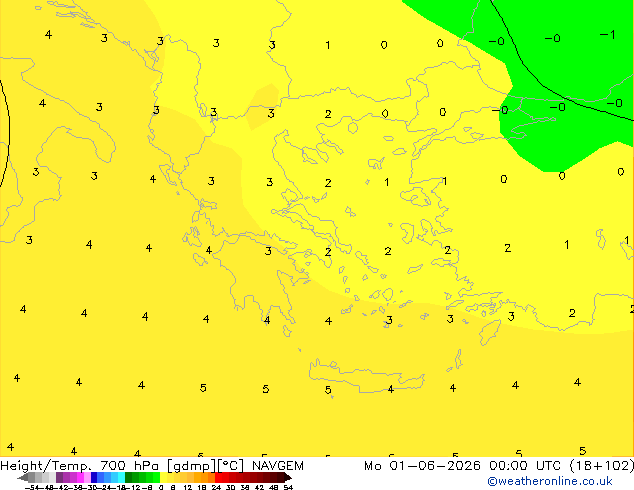The image size is (634, 490).
Task: Click the NAVGEM model label
Action: [x=277, y=466]
